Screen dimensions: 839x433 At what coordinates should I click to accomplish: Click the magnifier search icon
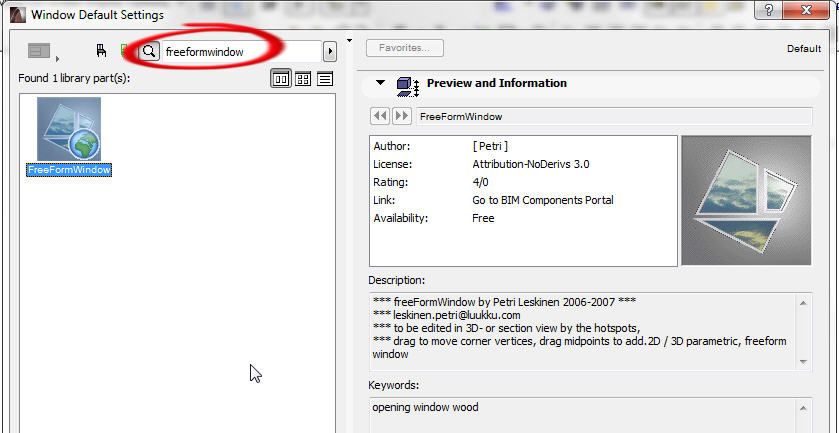click(149, 51)
